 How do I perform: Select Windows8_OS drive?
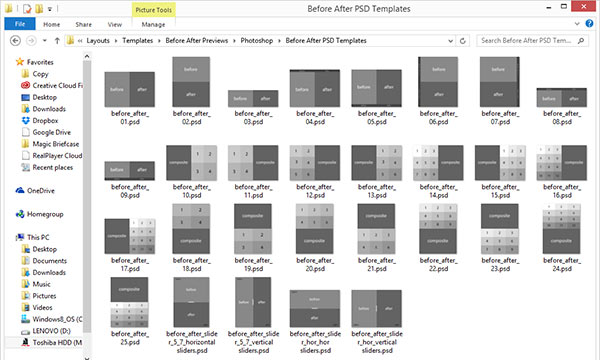click(52, 319)
